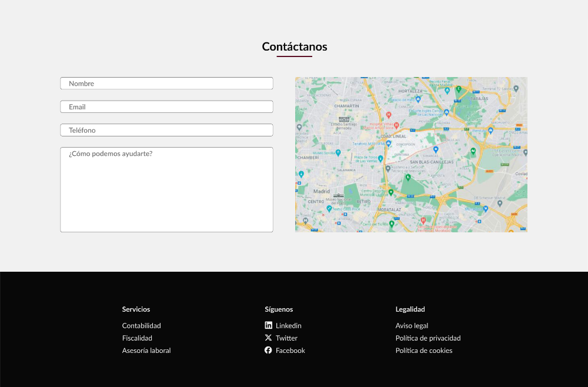The image size is (588, 387).
Task: Open the Contabilidad footer link
Action: pyautogui.click(x=141, y=325)
